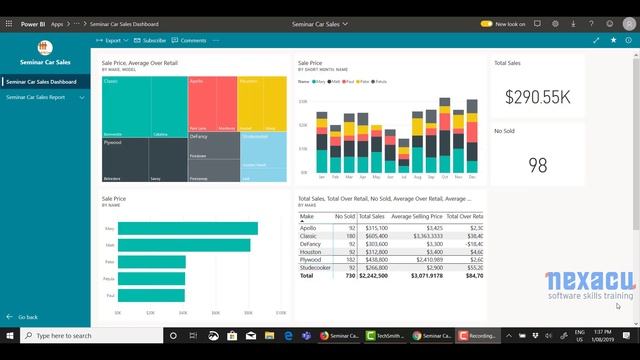Image resolution: width=640 pixels, height=360 pixels.
Task: Select the Classic row in the table
Action: tap(391, 236)
